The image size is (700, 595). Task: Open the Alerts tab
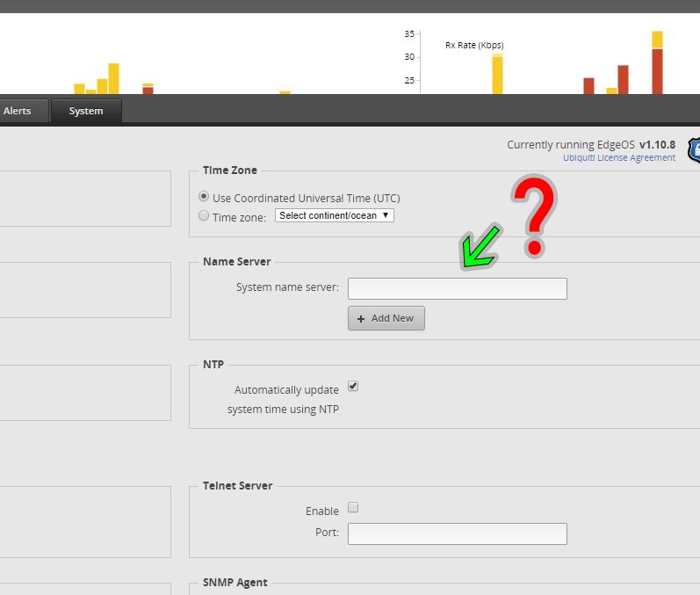[x=17, y=111]
